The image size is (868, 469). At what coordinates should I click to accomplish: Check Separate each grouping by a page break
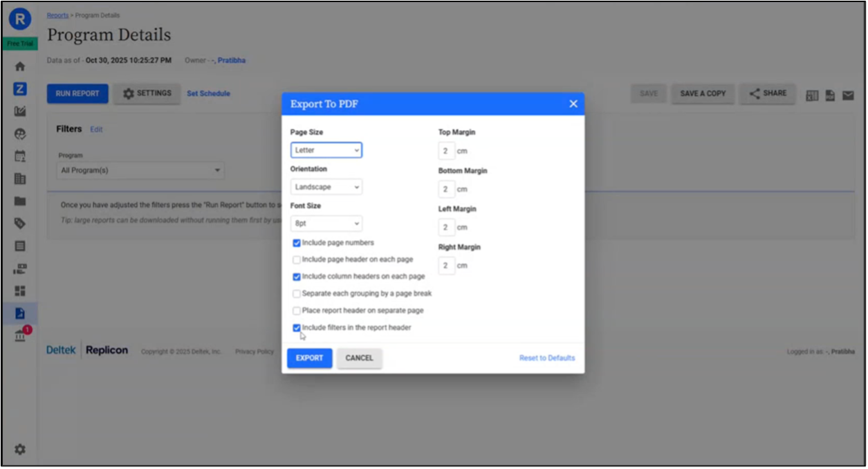point(297,294)
